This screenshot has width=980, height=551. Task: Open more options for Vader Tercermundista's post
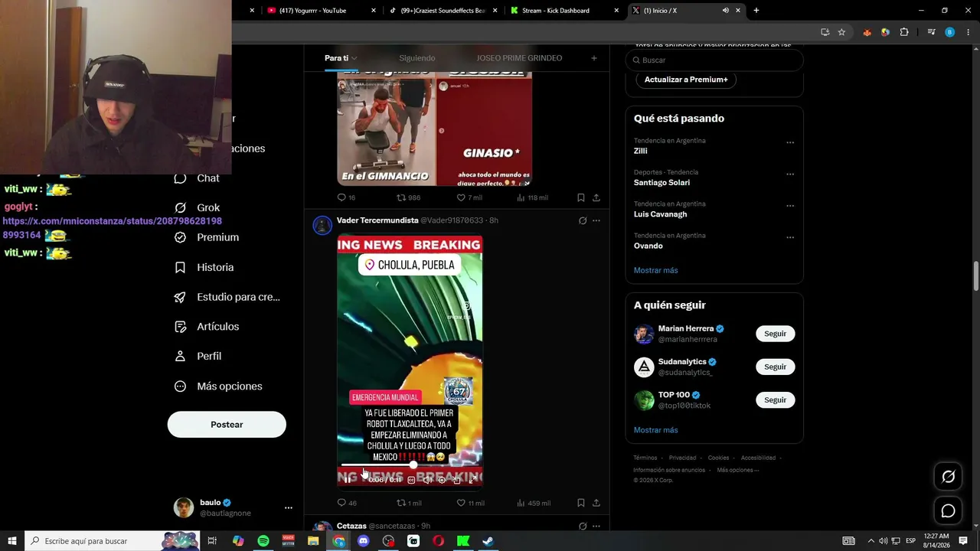point(596,220)
